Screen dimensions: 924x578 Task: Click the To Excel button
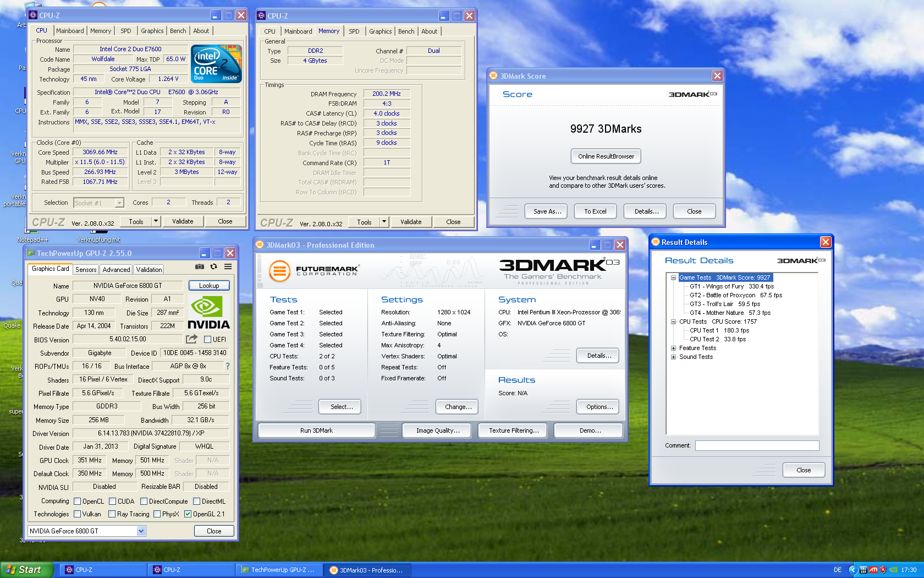point(596,211)
